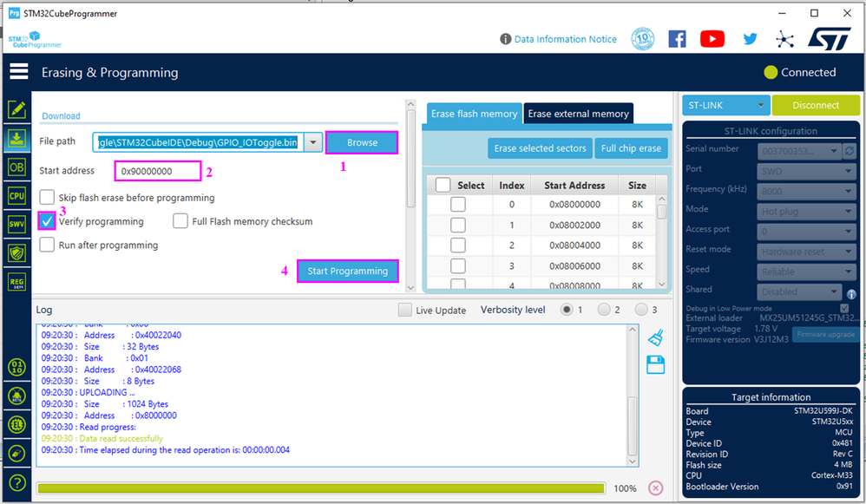Click the sector table vertical scrollbar
Image resolution: width=866 pixels, height=504 pixels.
coord(662,241)
